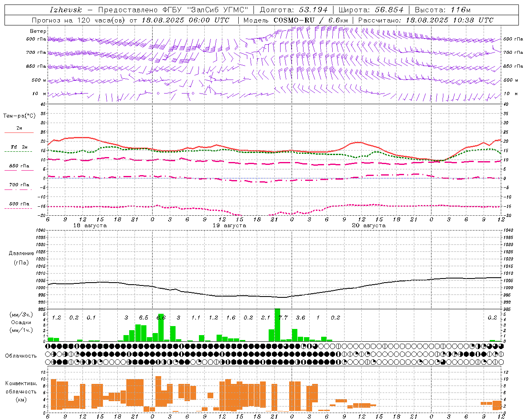Click the Долгота: 53.194 longitude value
The image size is (525, 420).
[294, 10]
